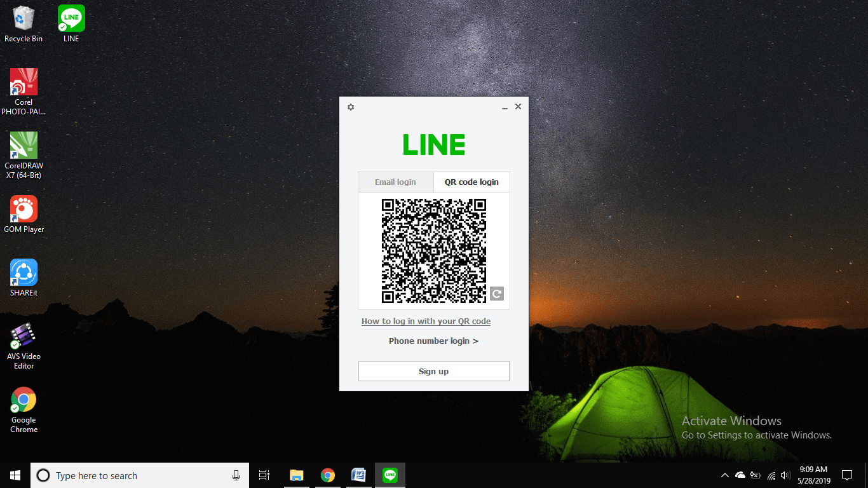
Task: Choose Phone number login option
Action: (433, 341)
